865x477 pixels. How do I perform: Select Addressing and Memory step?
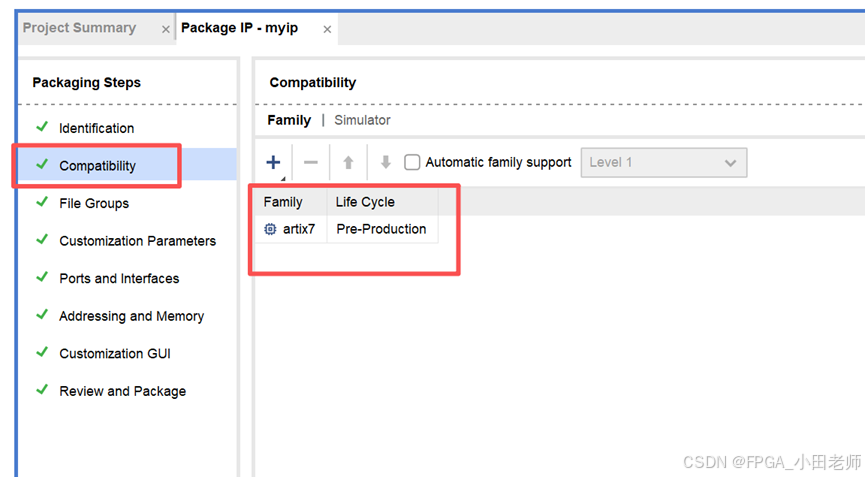(131, 316)
